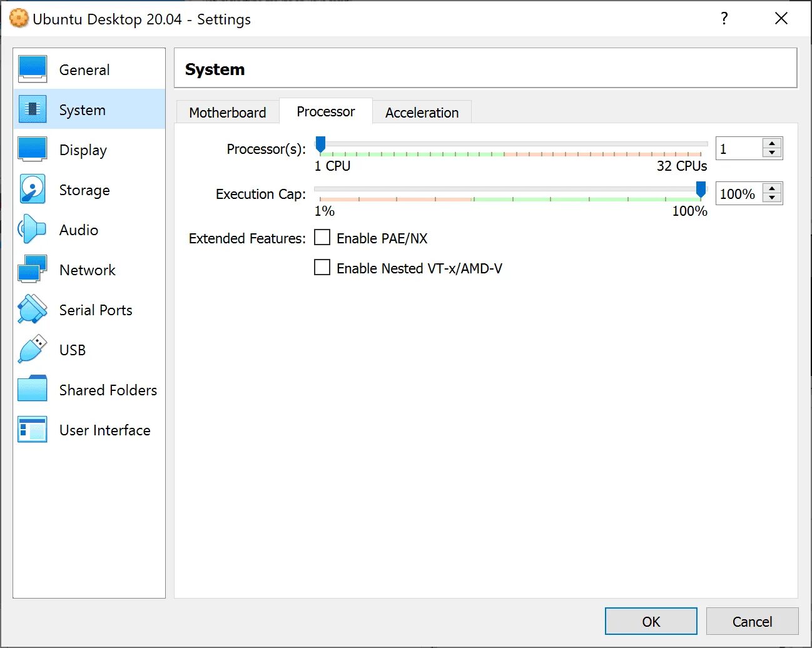Decrease execution cap with down arrow

coord(772,198)
